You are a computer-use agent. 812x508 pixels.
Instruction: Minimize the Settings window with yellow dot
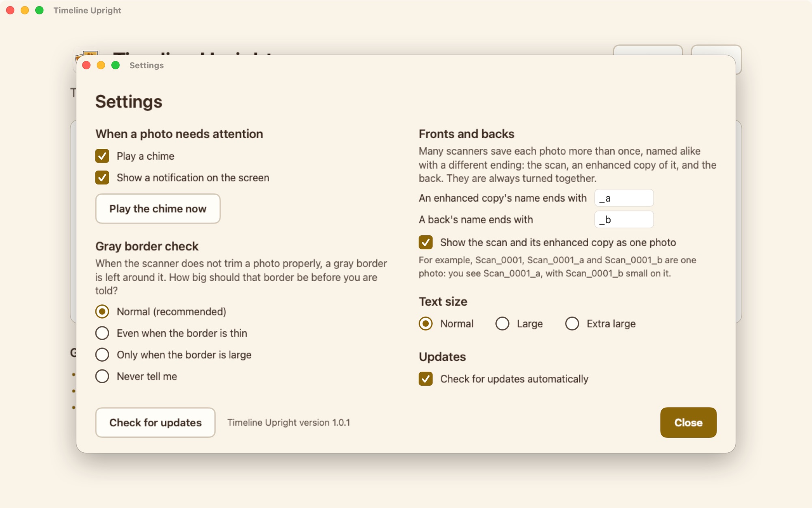101,65
